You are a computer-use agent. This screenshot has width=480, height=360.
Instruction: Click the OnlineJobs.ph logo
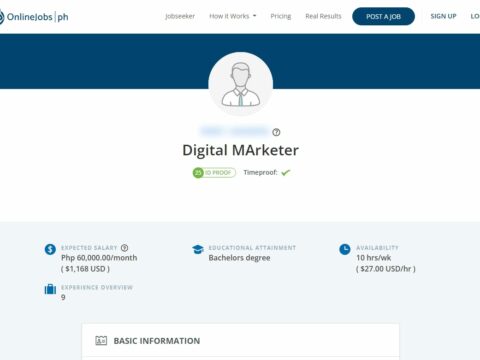tap(34, 17)
